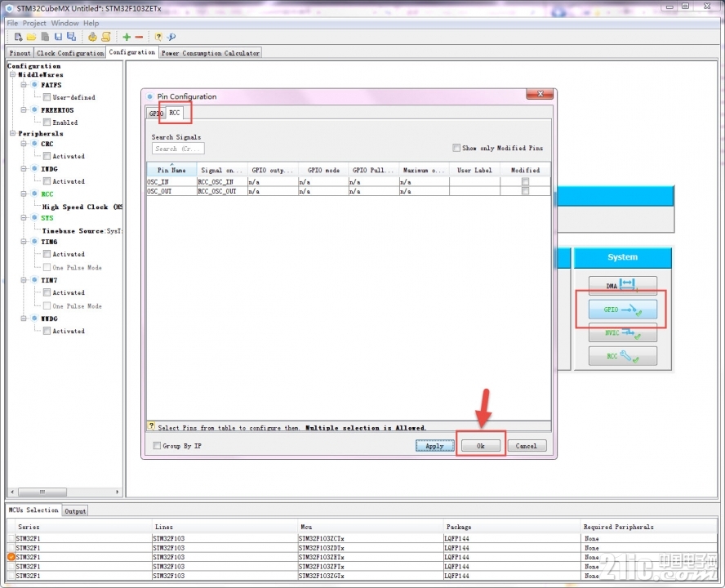Toggle Show only Modified Pins checkbox
Screen dimensions: 725x588
(x=456, y=148)
